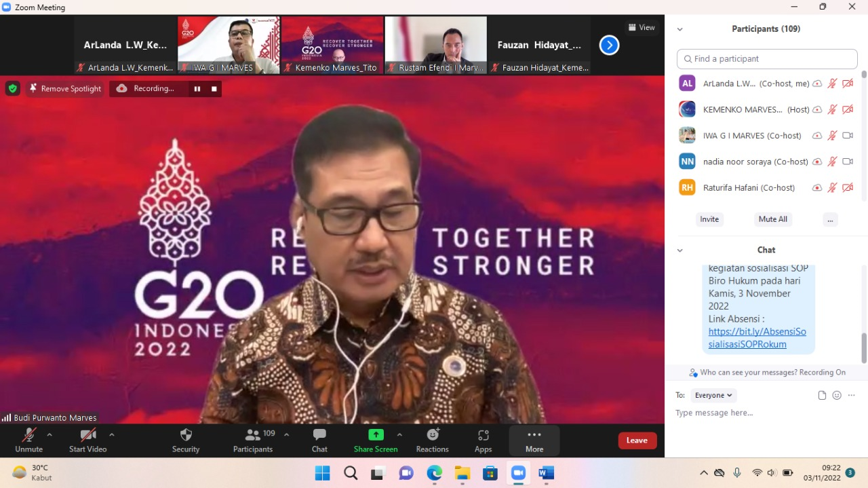Stop the cloud recording

214,89
